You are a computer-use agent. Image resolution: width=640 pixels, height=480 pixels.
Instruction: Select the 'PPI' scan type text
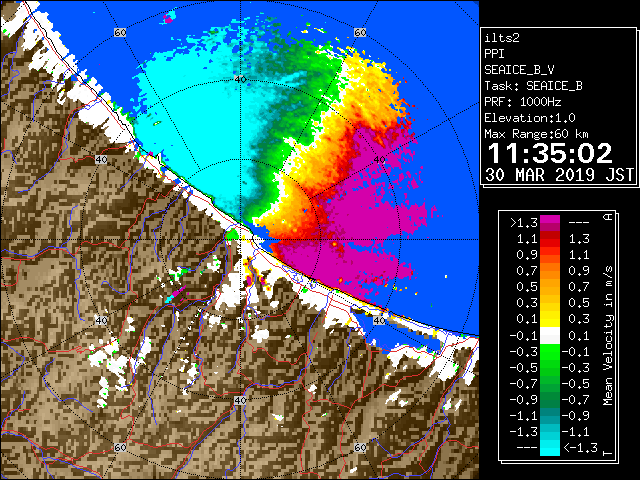(494, 54)
